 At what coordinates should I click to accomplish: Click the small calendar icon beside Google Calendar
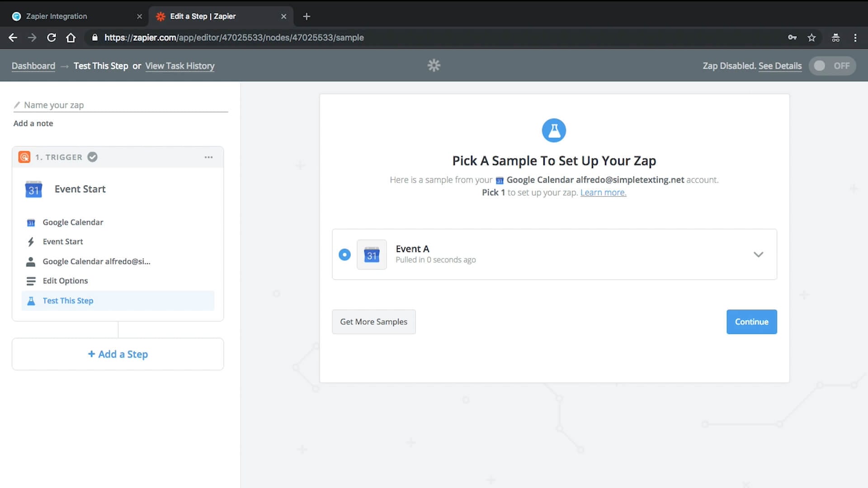coord(31,223)
